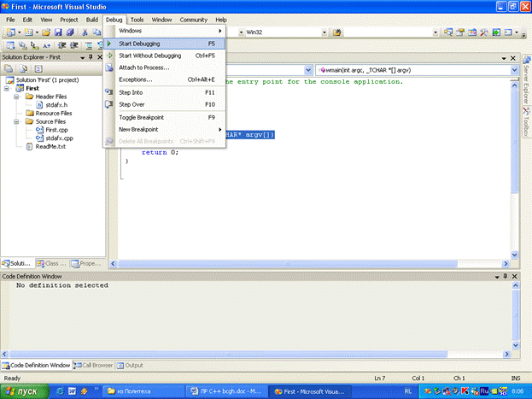Click the Display Word Completion A icon
The width and height of the screenshot is (532, 399).
pos(46,45)
